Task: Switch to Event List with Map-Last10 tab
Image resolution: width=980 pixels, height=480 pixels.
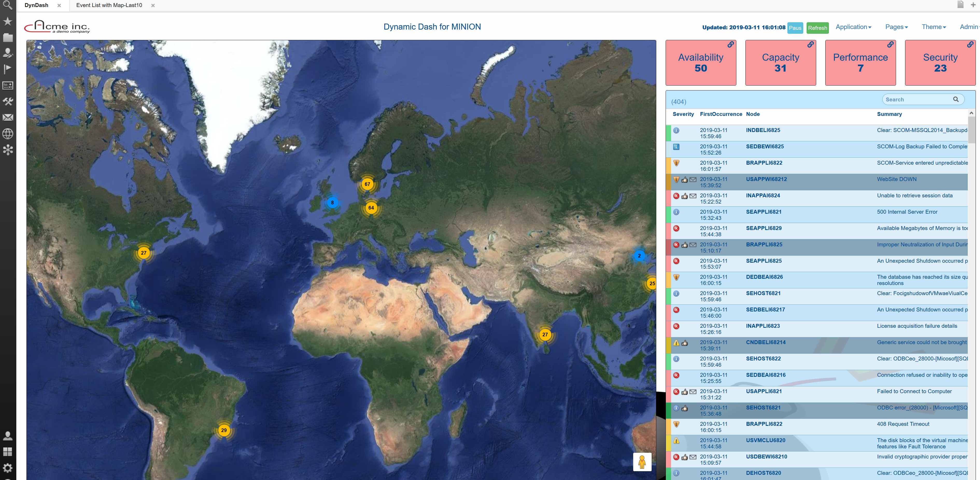Action: point(109,5)
